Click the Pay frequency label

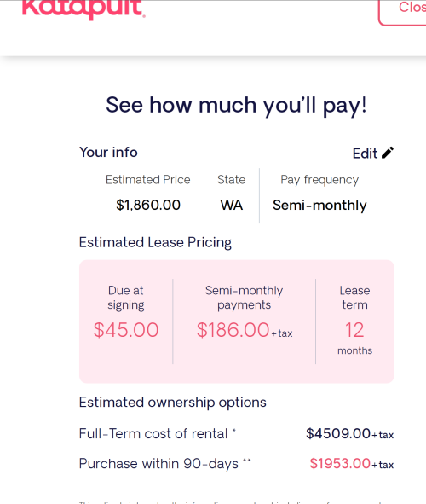pos(319,180)
